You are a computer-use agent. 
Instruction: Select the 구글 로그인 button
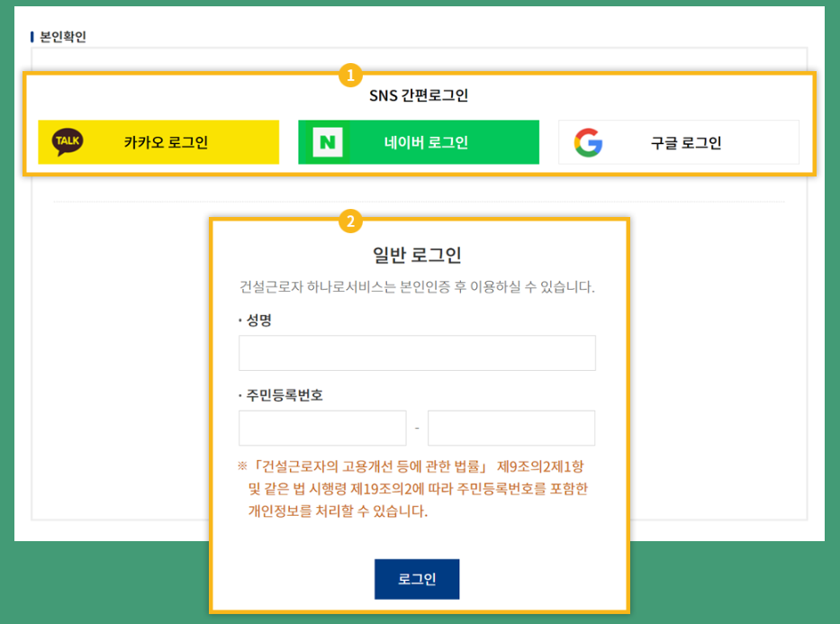679,142
